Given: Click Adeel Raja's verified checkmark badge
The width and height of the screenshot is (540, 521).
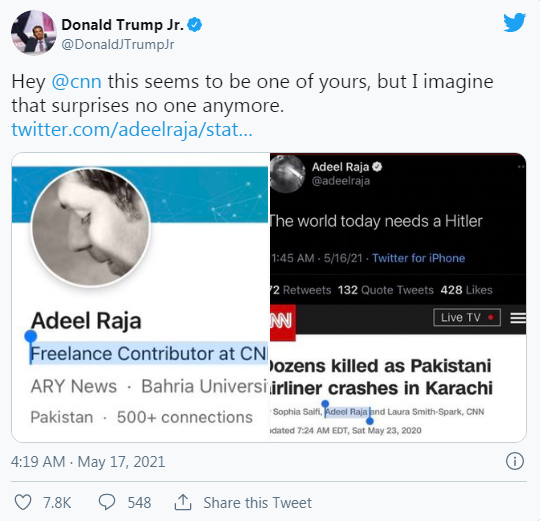Looking at the screenshot, I should tap(377, 167).
